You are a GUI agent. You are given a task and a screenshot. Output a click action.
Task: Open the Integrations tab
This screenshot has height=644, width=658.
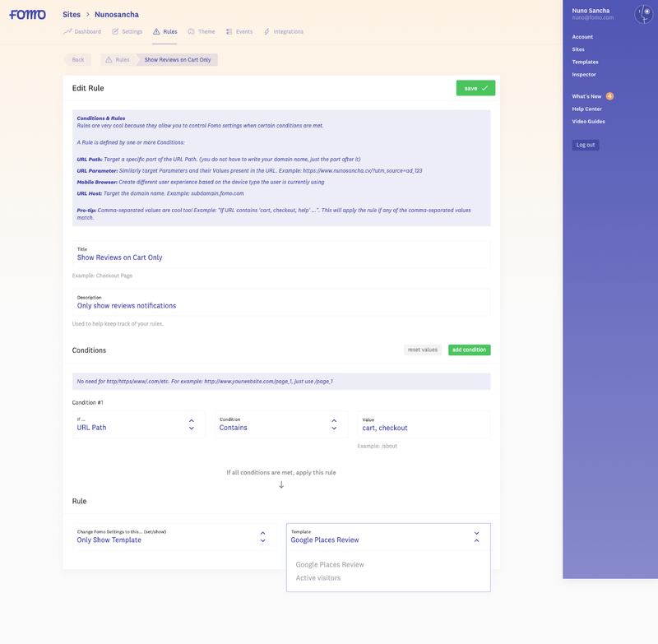[284, 31]
